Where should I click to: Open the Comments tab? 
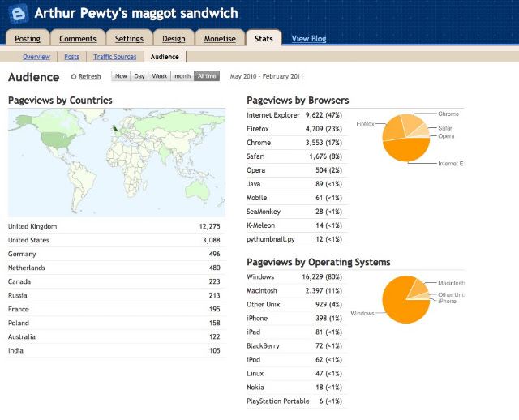(x=78, y=39)
